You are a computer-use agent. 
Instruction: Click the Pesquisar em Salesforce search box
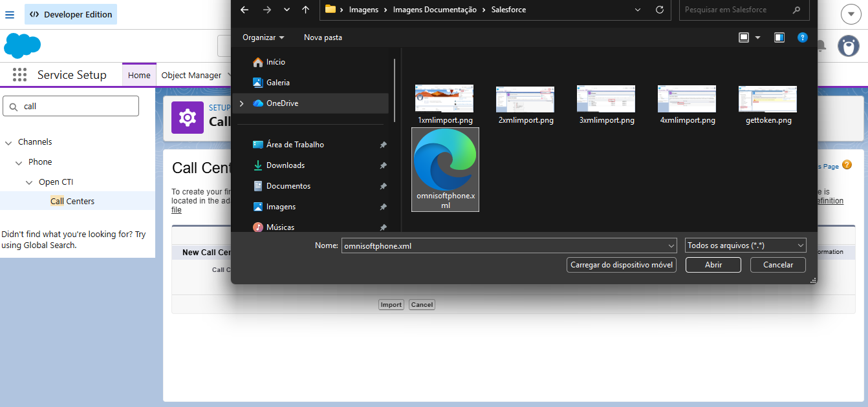click(x=744, y=10)
